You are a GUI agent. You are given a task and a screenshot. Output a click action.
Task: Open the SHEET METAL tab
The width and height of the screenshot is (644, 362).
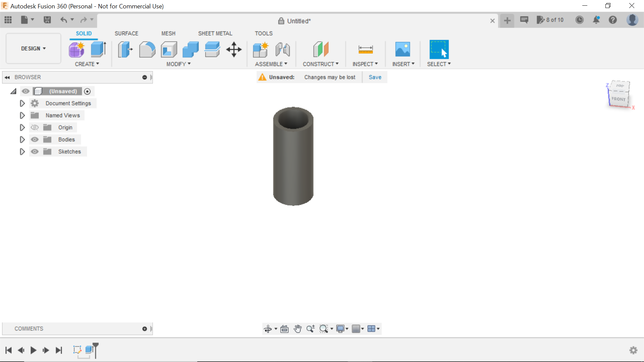215,33
